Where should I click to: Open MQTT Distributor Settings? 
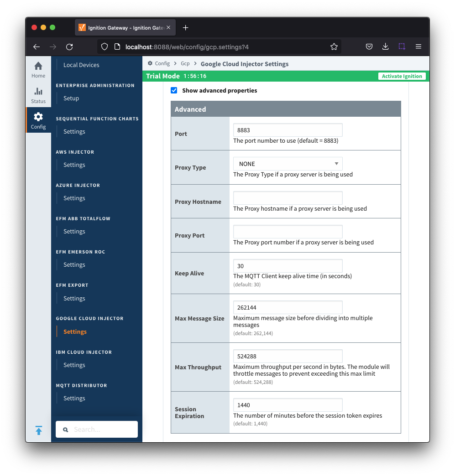point(74,398)
